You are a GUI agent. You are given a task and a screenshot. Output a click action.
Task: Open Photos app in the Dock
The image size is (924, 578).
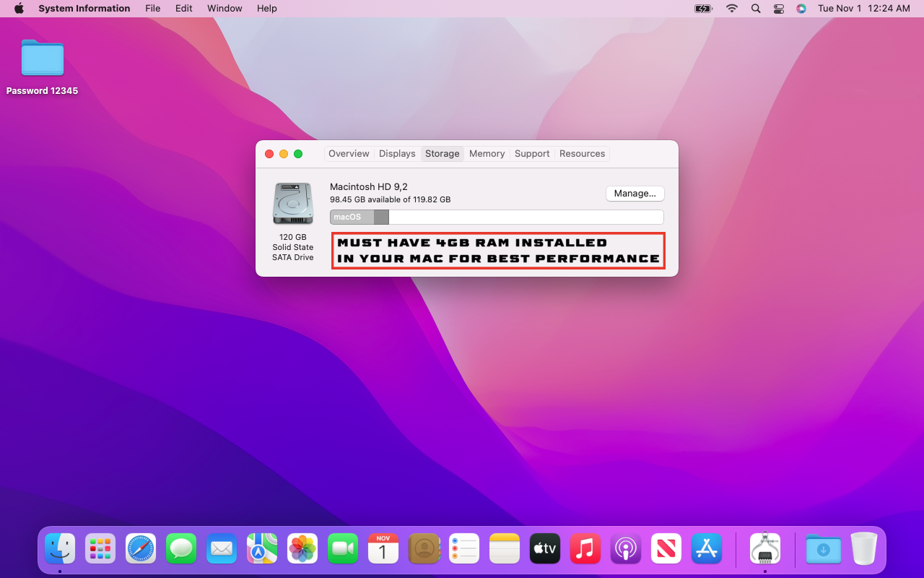(302, 549)
